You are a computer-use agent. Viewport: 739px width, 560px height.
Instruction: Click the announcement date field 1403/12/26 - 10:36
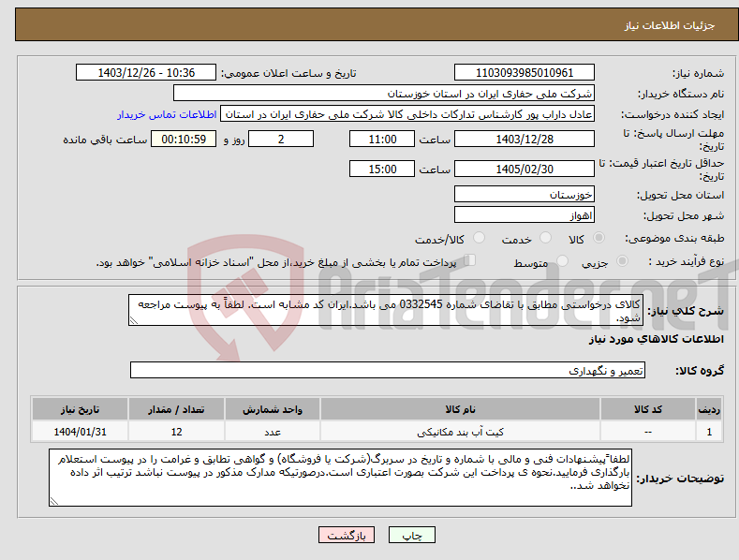point(146,73)
